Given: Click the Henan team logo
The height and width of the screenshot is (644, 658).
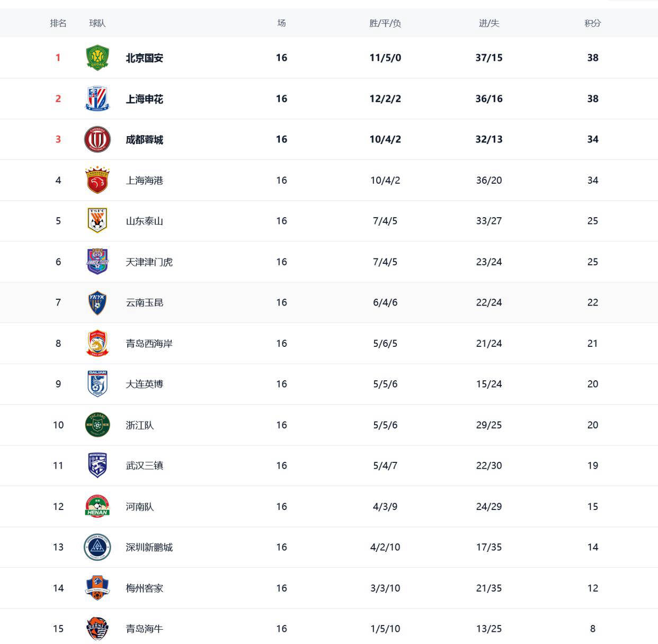Looking at the screenshot, I should [97, 506].
